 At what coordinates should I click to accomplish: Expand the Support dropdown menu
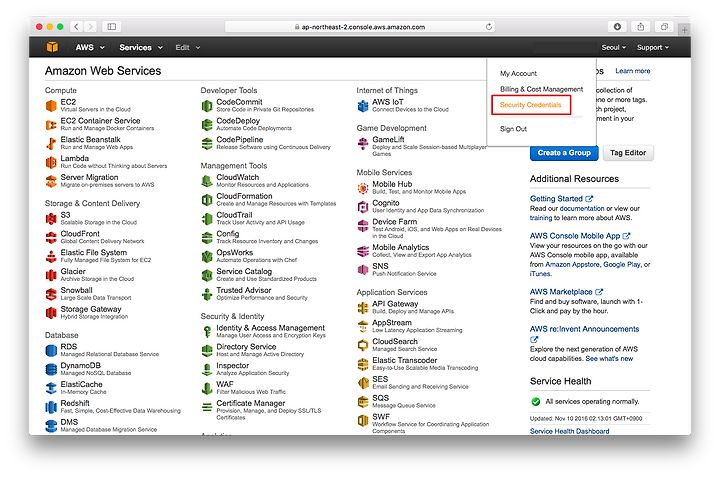tap(652, 47)
